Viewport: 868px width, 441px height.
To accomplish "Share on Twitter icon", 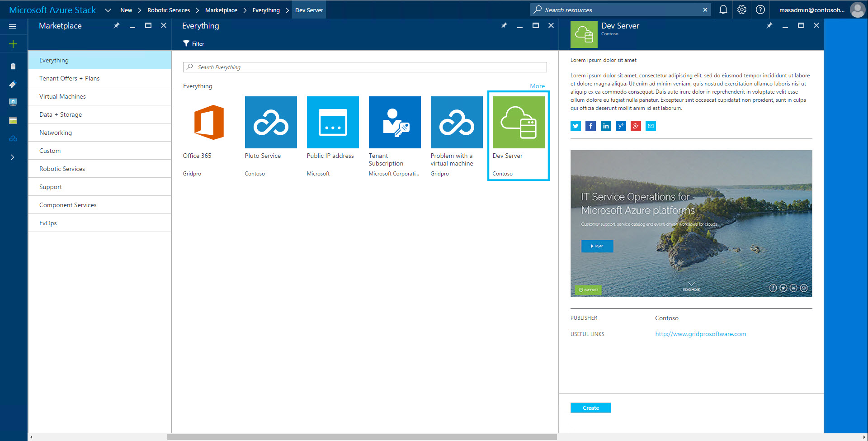I will click(x=576, y=126).
